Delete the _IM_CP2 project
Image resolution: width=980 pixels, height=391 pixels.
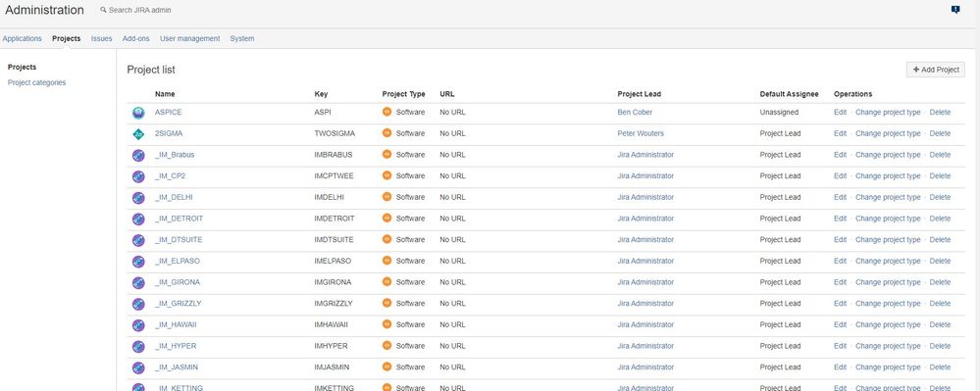coord(940,176)
